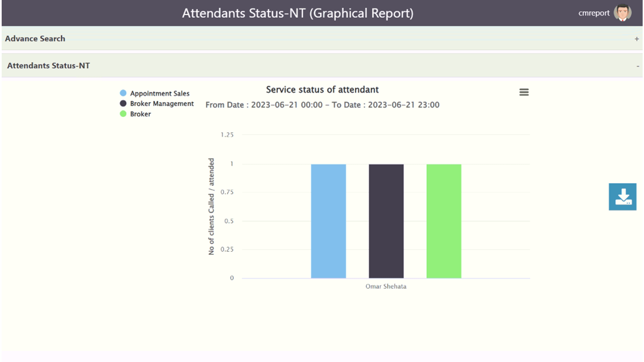644x362 pixels.
Task: Click the green Broker bar
Action: tap(444, 221)
